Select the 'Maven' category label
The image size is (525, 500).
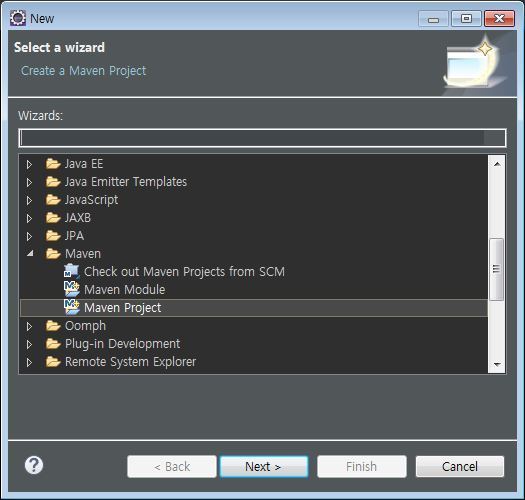pos(83,254)
